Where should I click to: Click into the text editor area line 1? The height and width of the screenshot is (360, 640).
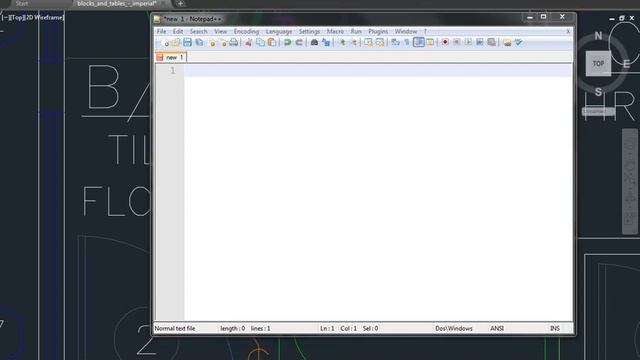pos(378,71)
